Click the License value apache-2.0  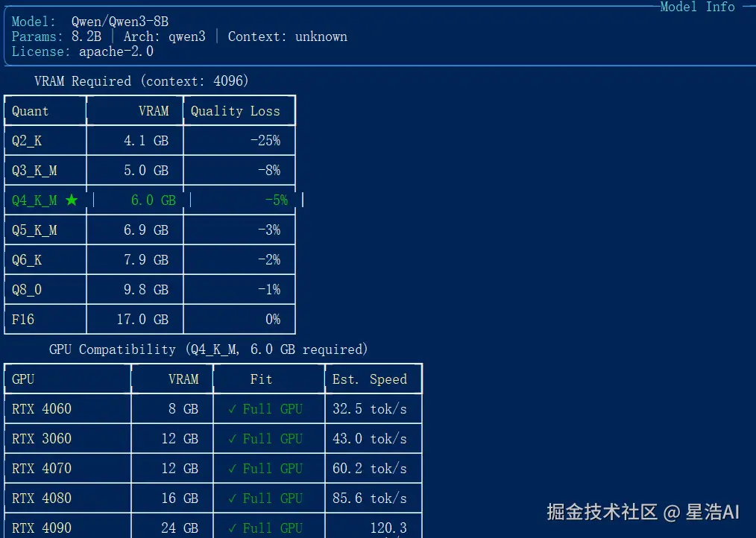click(x=116, y=51)
